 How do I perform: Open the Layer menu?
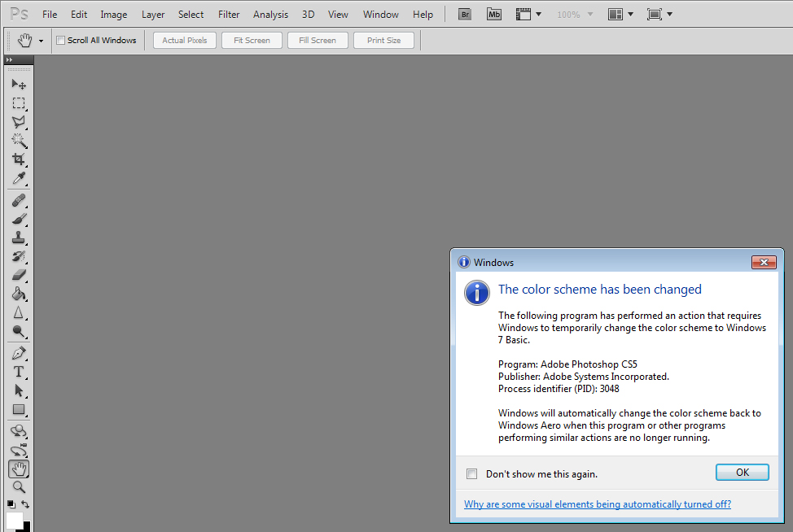[x=153, y=15]
